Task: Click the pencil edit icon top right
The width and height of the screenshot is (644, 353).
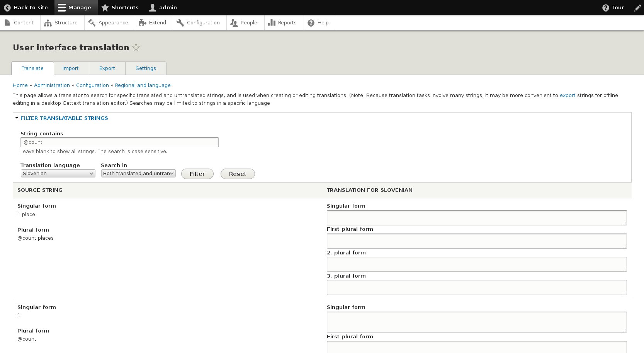Action: point(638,7)
